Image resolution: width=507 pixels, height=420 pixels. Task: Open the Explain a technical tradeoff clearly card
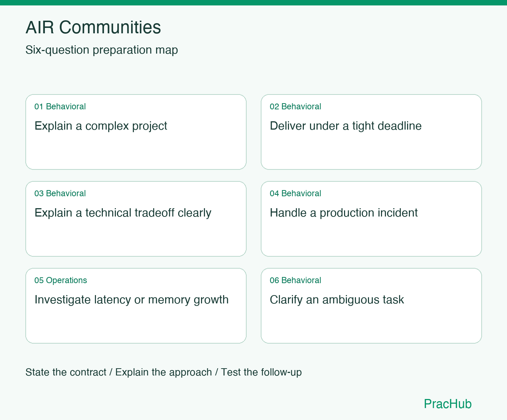click(x=136, y=219)
